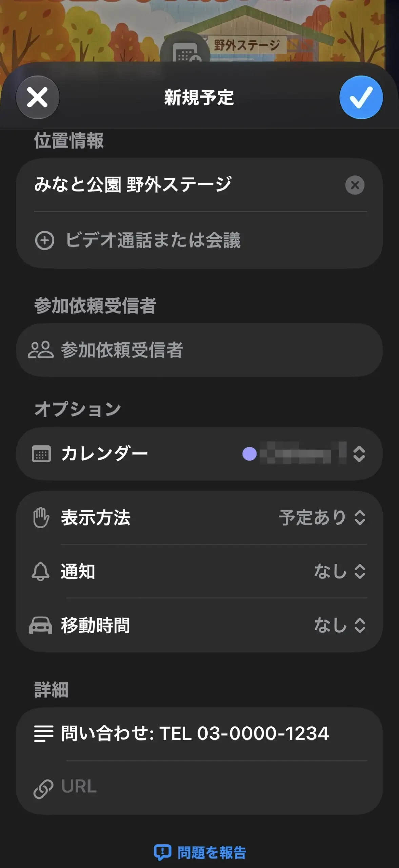399x868 pixels.
Task: Tap the calendar icon beside カレンダー
Action: (41, 454)
